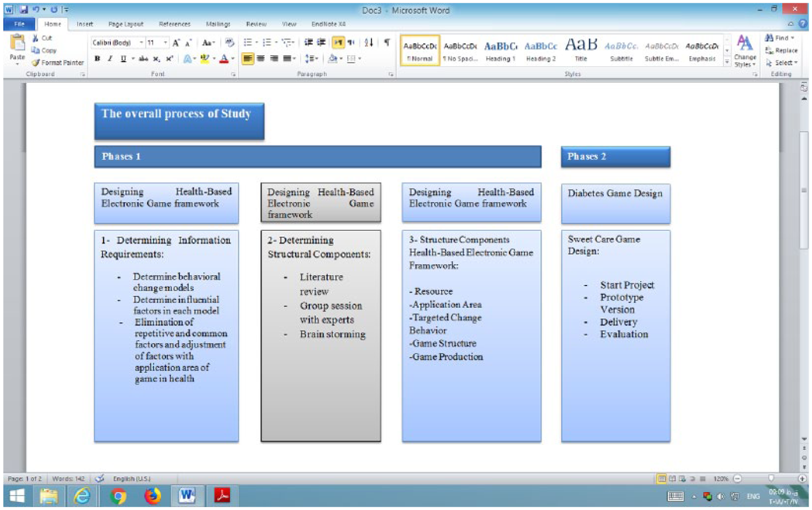The image size is (812, 510).
Task: Click the Phases 2 header box
Action: click(615, 157)
